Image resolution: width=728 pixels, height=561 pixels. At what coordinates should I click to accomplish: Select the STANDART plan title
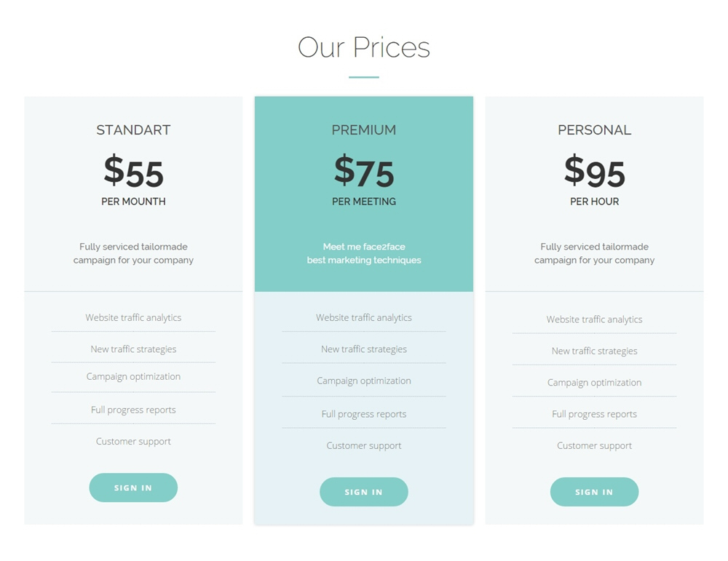pos(133,130)
